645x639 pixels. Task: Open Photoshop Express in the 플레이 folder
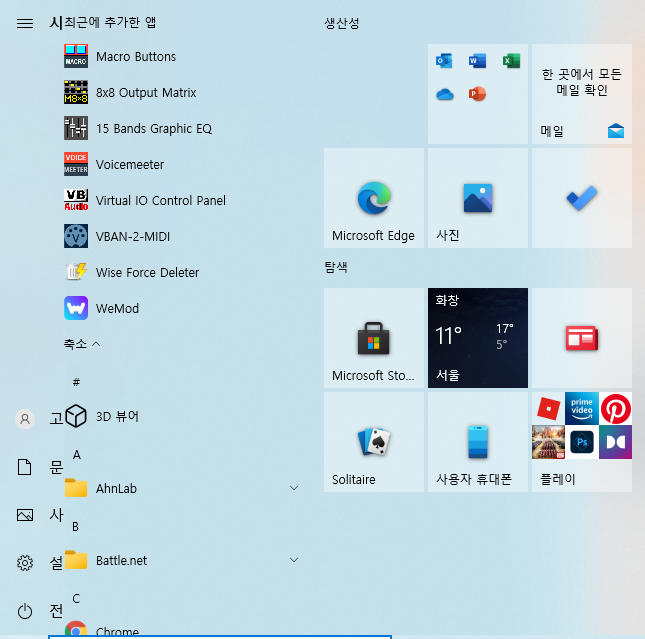pos(582,442)
